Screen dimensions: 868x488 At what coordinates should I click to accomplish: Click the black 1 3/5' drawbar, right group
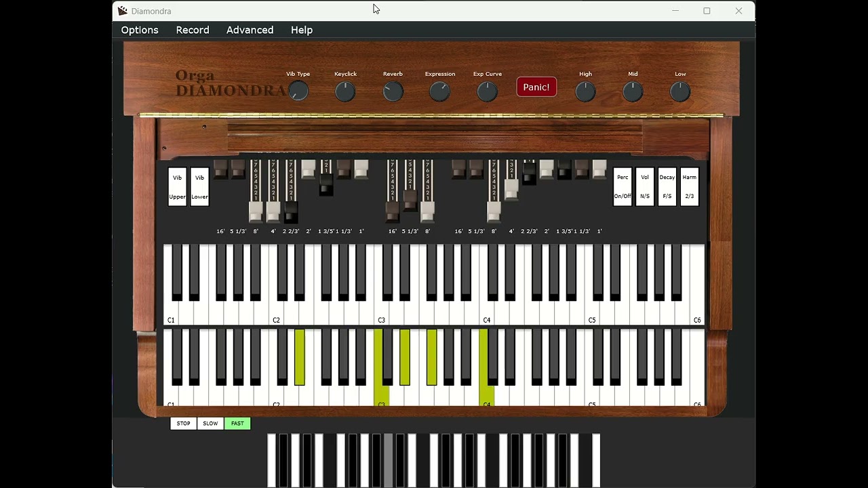click(565, 169)
